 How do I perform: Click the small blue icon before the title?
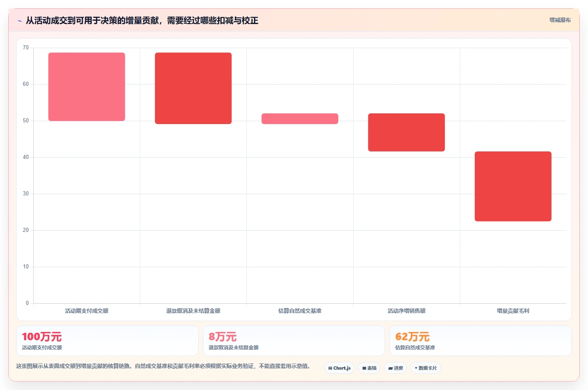(20, 21)
